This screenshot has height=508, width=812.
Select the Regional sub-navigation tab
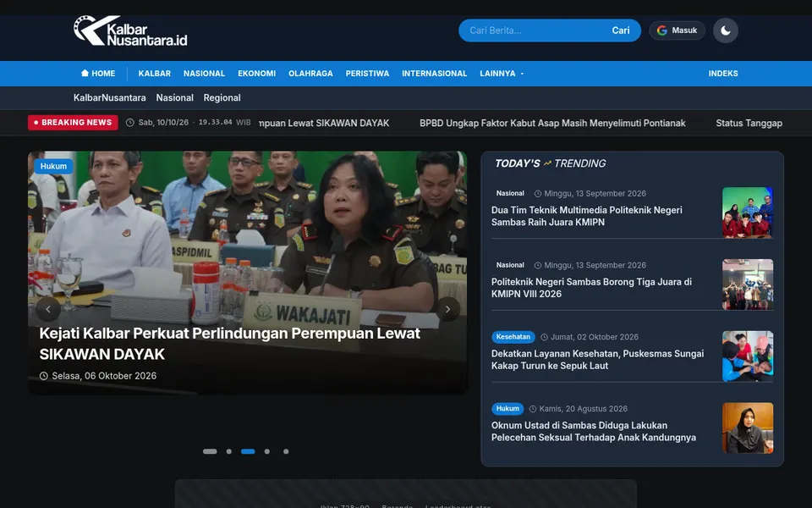(222, 98)
